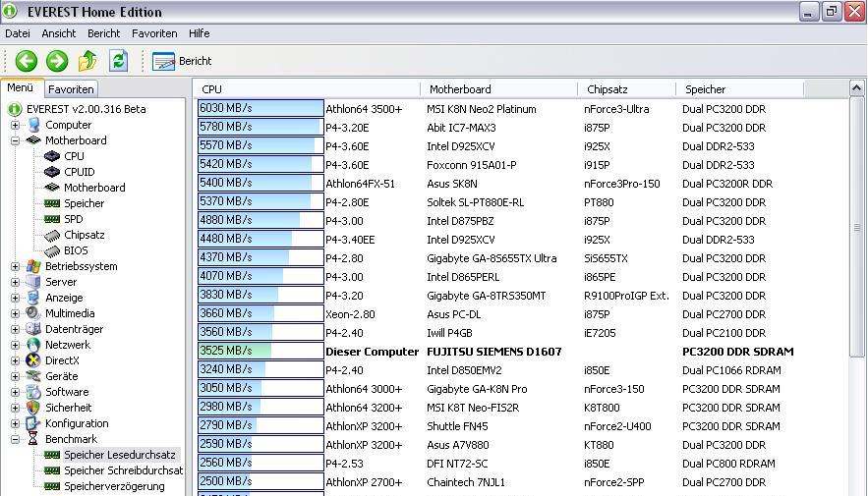Go back with the green left arrow
Image resolution: width=868 pixels, height=496 pixels.
click(x=26, y=61)
